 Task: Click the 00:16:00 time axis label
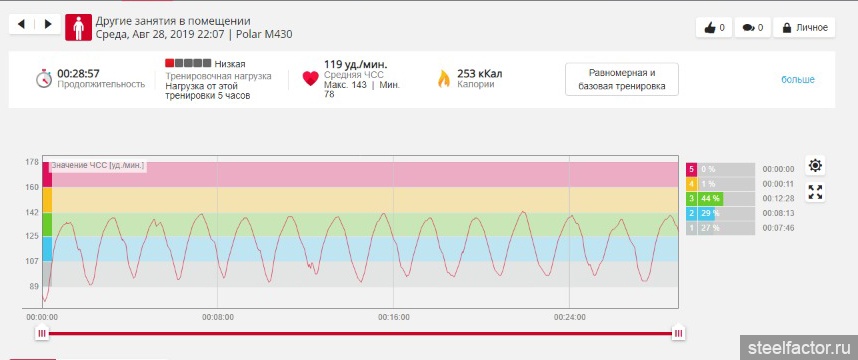tap(393, 317)
